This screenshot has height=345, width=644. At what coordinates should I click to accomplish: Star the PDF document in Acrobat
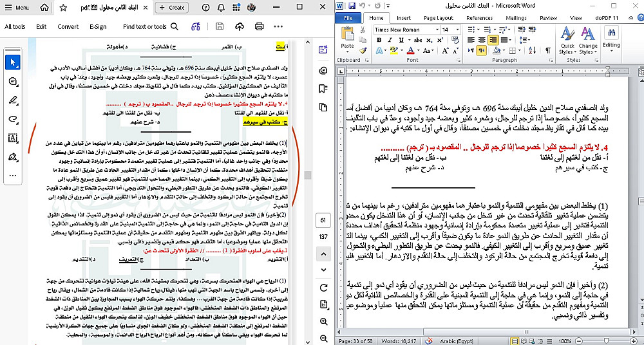coord(63,7)
